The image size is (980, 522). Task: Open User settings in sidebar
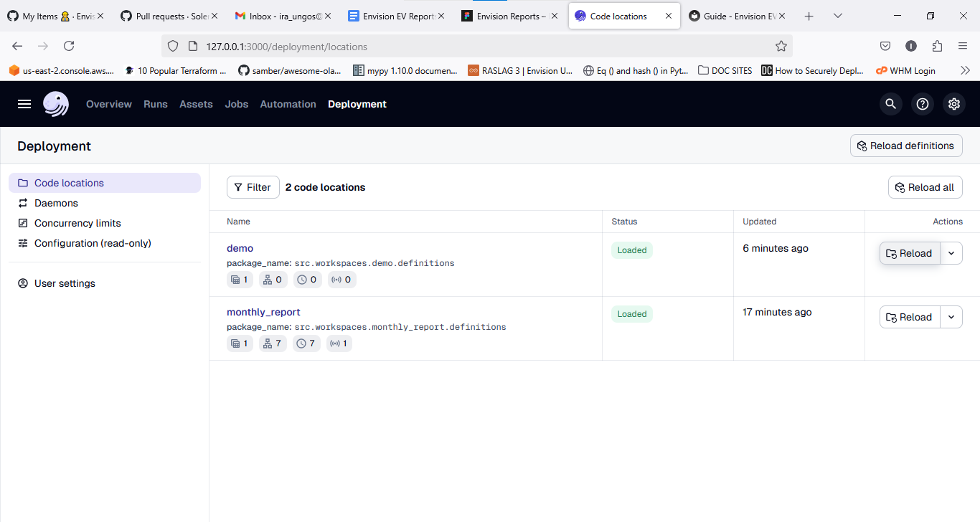105,283
